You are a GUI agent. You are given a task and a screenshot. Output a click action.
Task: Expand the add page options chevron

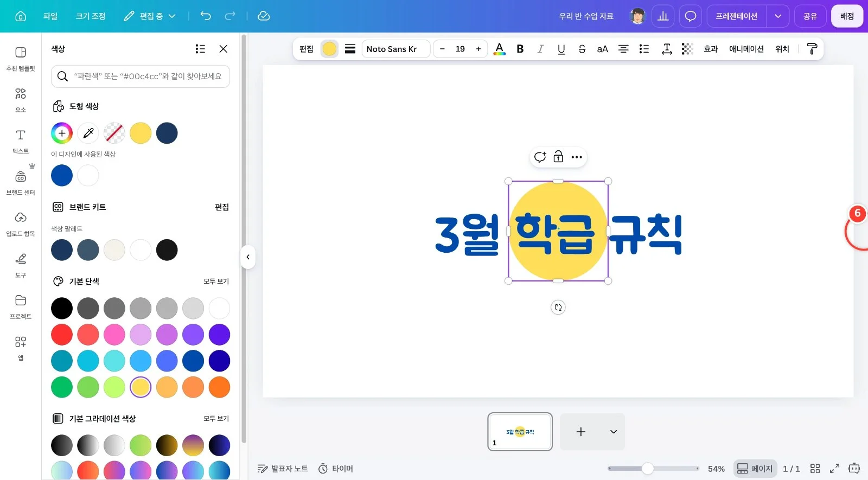(x=614, y=432)
